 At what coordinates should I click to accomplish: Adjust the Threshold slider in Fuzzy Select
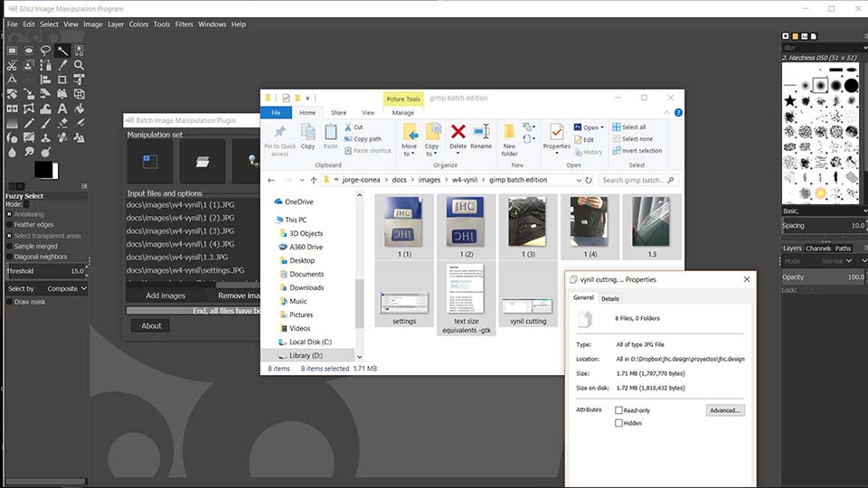click(x=46, y=271)
